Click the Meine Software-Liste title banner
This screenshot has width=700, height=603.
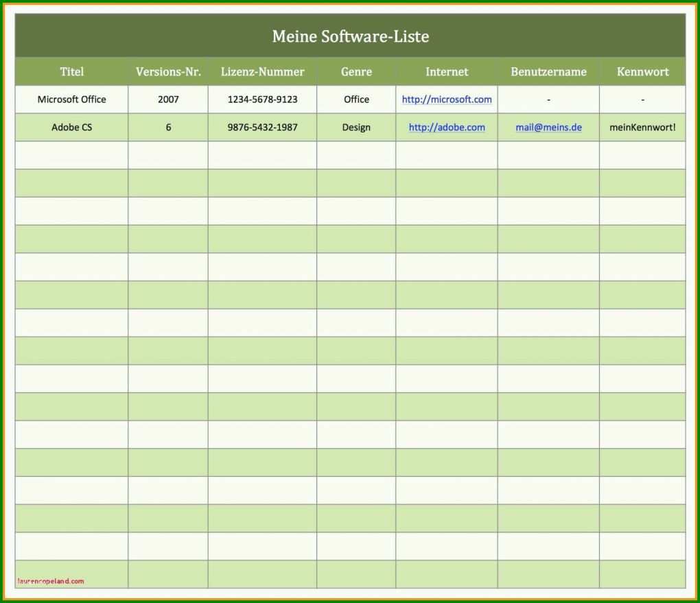click(351, 36)
